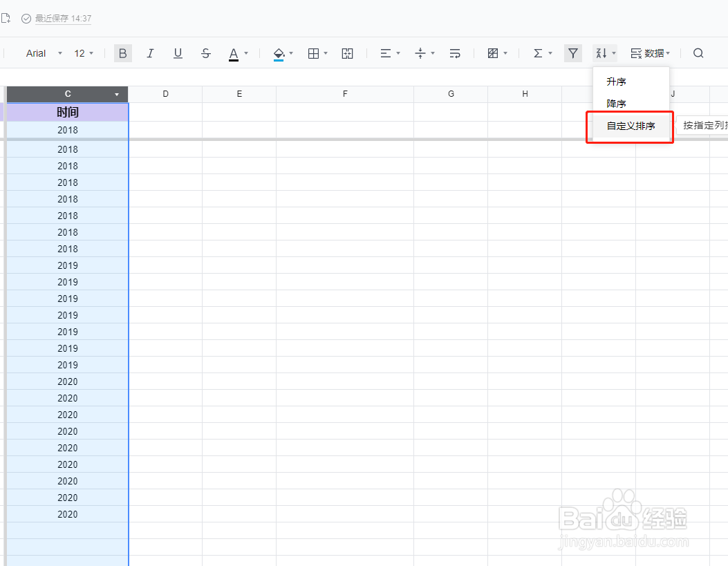Viewport: 728px width, 566px height.
Task: Toggle italic formatting
Action: [x=150, y=53]
